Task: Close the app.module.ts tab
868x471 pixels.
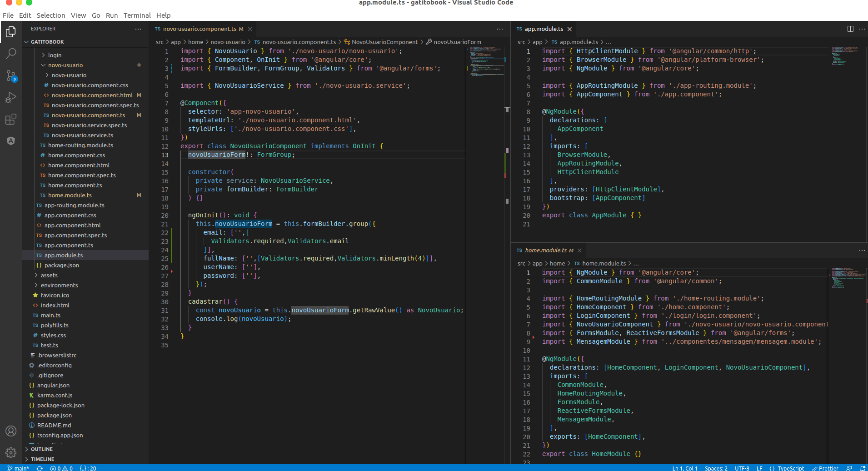Action: pyautogui.click(x=569, y=29)
